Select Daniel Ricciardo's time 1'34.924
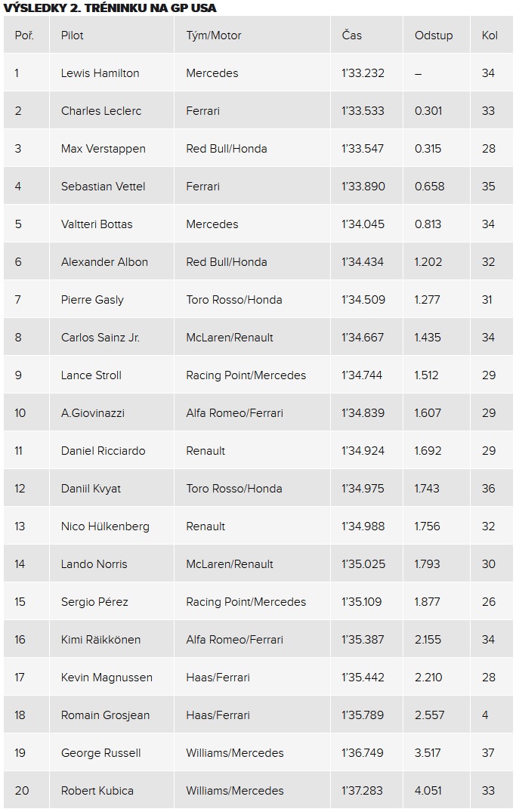Image resolution: width=516 pixels, height=812 pixels. (x=363, y=450)
